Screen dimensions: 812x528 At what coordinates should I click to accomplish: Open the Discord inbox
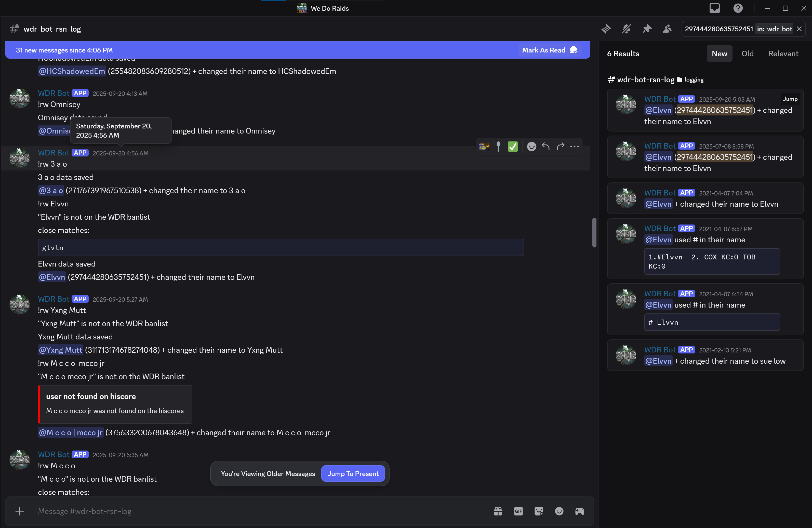coord(714,8)
